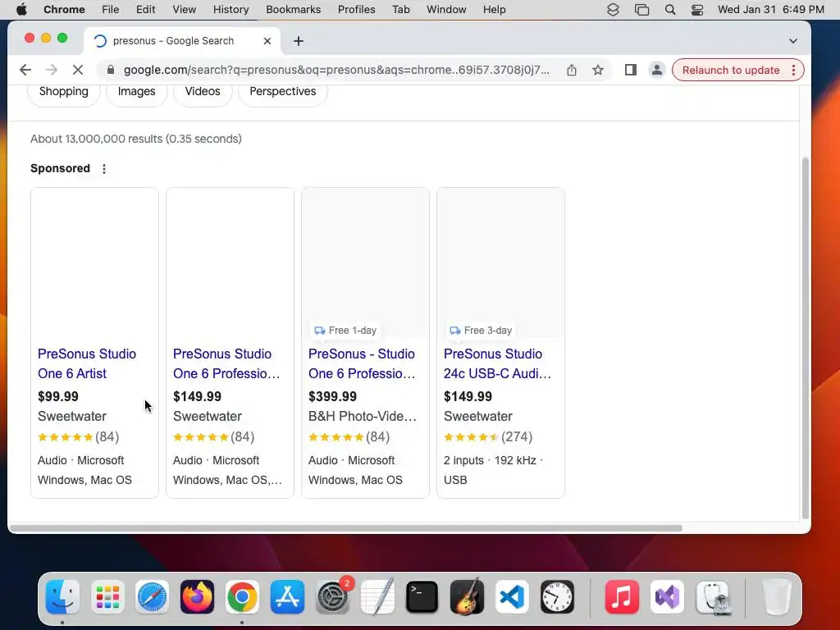Click the $99.99 price
Screen dimensions: 840x630
point(58,396)
